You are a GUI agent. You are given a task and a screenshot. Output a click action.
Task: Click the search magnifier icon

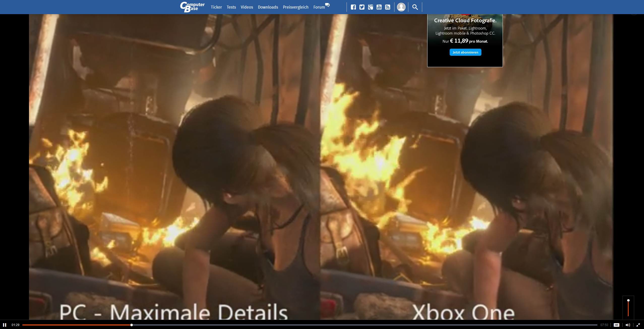415,7
